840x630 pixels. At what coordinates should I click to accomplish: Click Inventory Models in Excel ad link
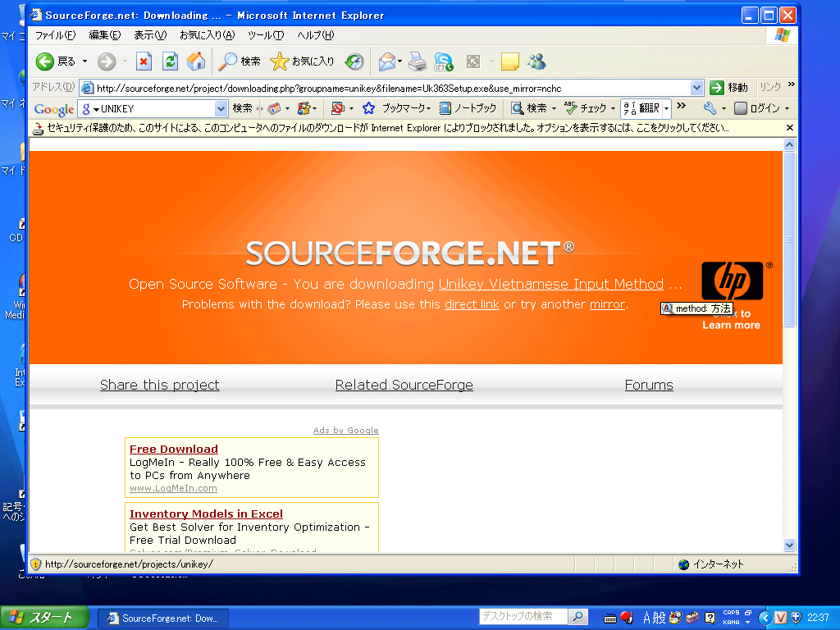click(x=206, y=514)
